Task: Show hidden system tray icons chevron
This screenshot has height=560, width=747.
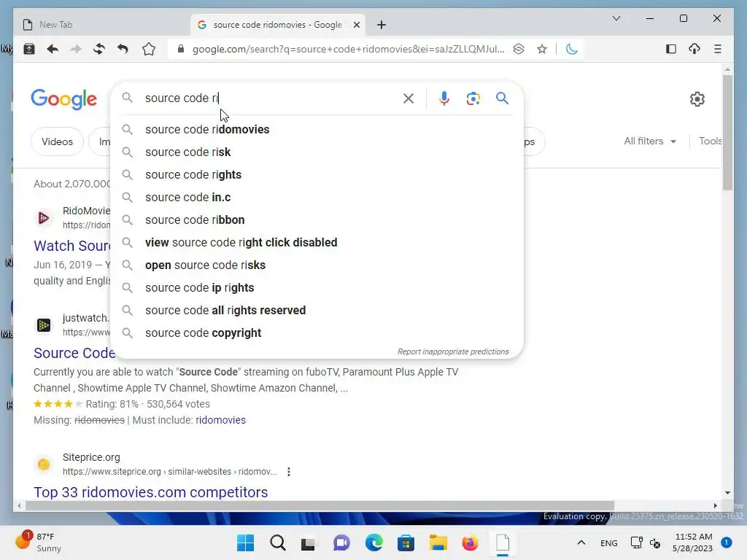Action: [x=581, y=542]
